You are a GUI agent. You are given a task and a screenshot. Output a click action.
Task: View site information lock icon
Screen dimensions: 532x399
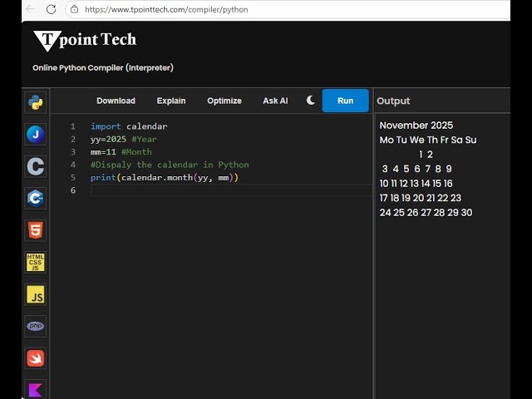(74, 9)
